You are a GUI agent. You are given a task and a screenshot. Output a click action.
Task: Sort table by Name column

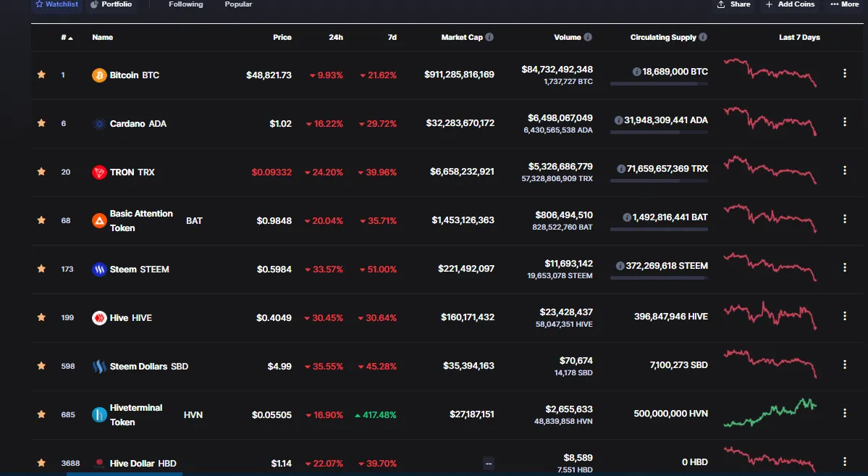point(102,37)
